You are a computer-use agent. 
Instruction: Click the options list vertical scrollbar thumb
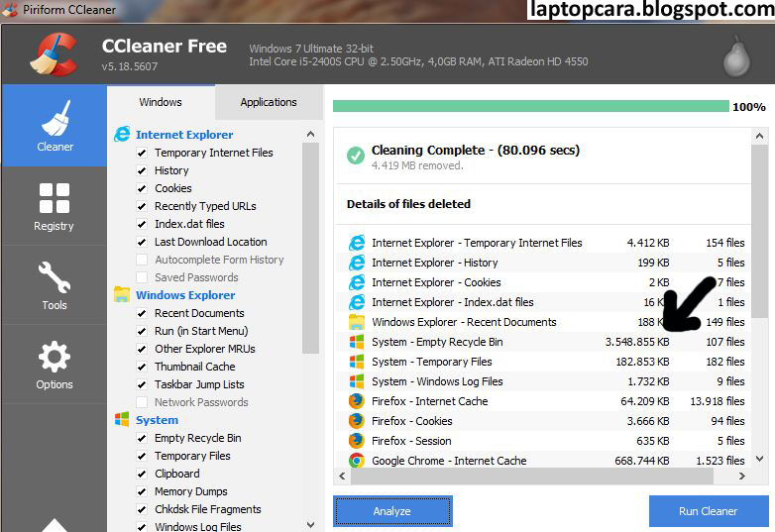pos(310,248)
